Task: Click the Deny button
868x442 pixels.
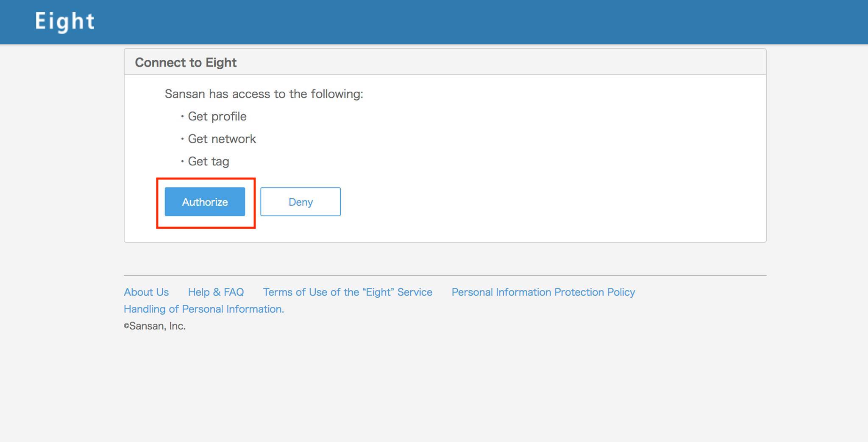Action: point(300,202)
